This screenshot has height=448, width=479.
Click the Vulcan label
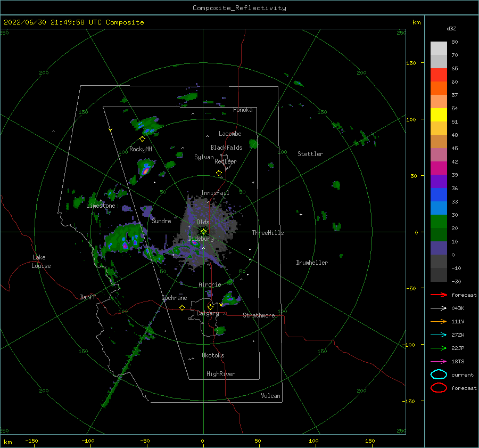coord(270,396)
